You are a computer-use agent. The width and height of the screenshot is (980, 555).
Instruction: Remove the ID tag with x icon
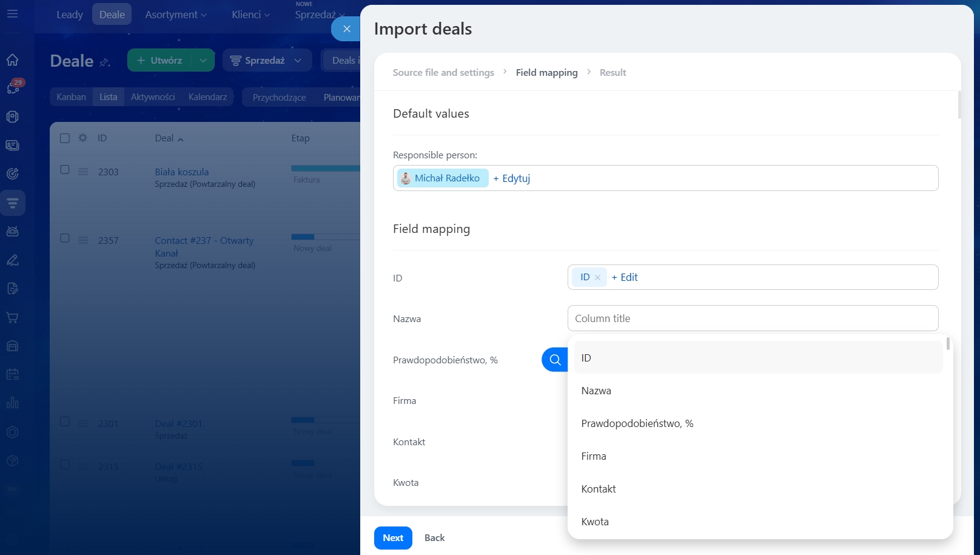point(597,277)
